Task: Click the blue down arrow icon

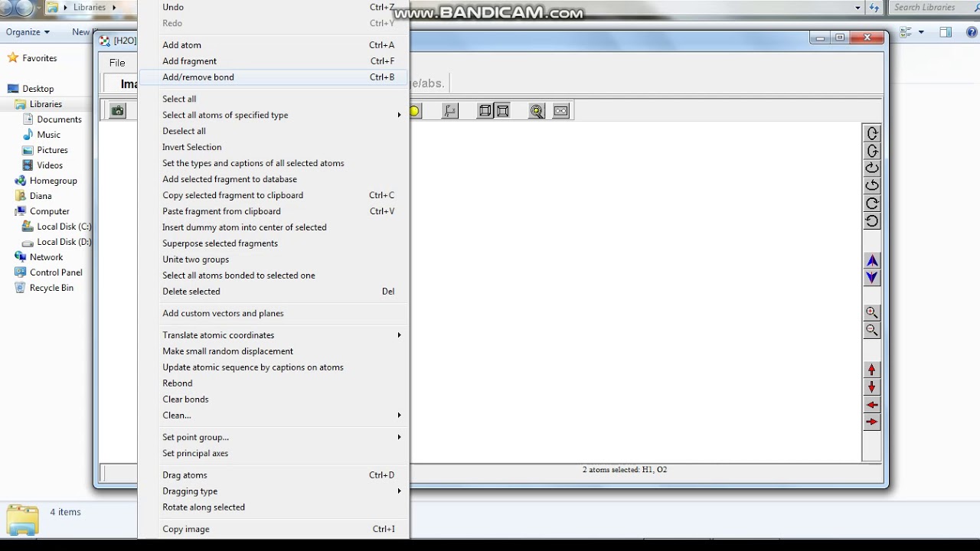Action: [872, 279]
